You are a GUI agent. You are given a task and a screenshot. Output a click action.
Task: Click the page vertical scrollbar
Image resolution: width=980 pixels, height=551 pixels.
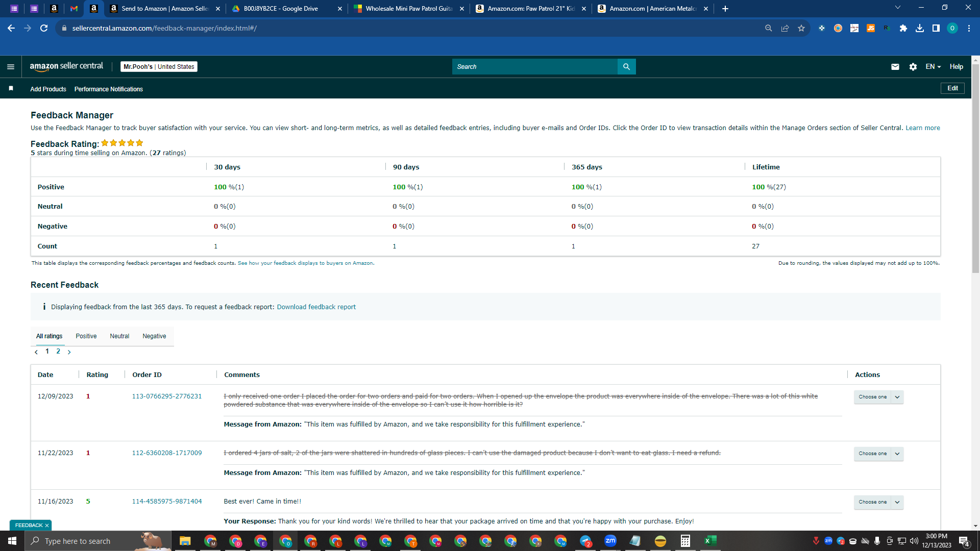(x=975, y=168)
